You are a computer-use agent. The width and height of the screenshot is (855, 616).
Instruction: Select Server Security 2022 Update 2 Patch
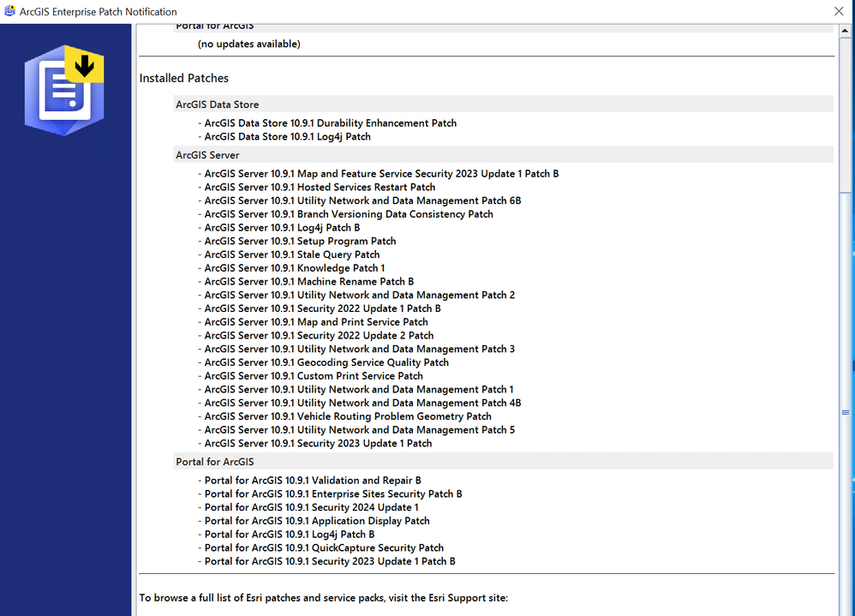[316, 336]
